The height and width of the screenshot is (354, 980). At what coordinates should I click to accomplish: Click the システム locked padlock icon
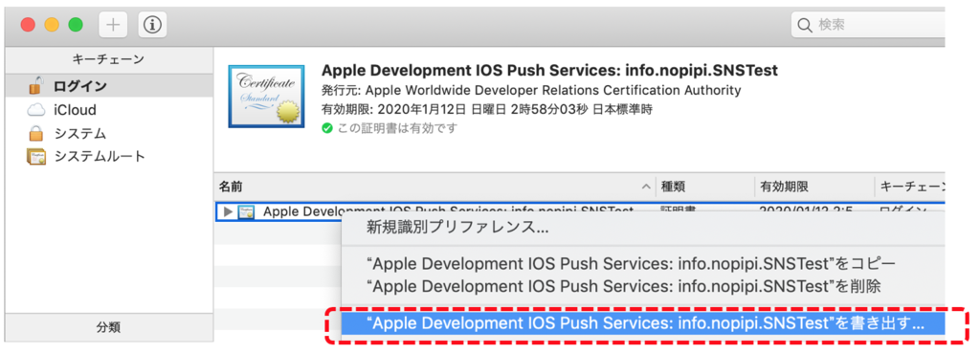(x=36, y=133)
